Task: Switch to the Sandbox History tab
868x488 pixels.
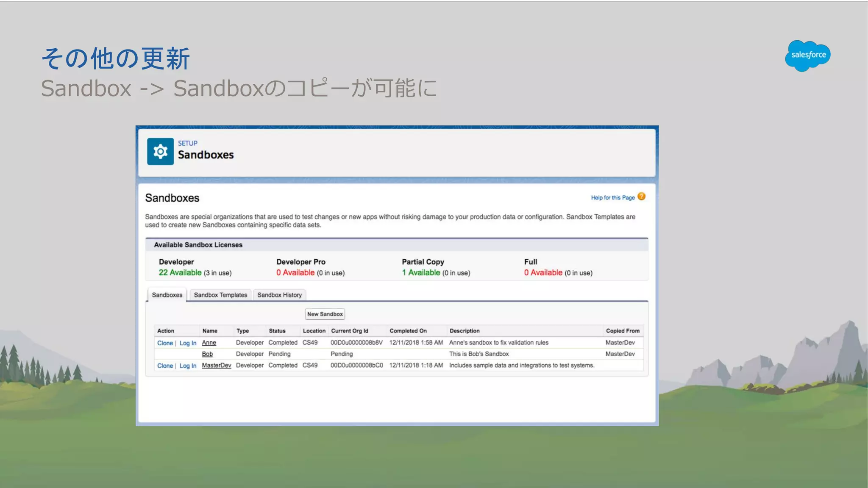Action: click(279, 295)
